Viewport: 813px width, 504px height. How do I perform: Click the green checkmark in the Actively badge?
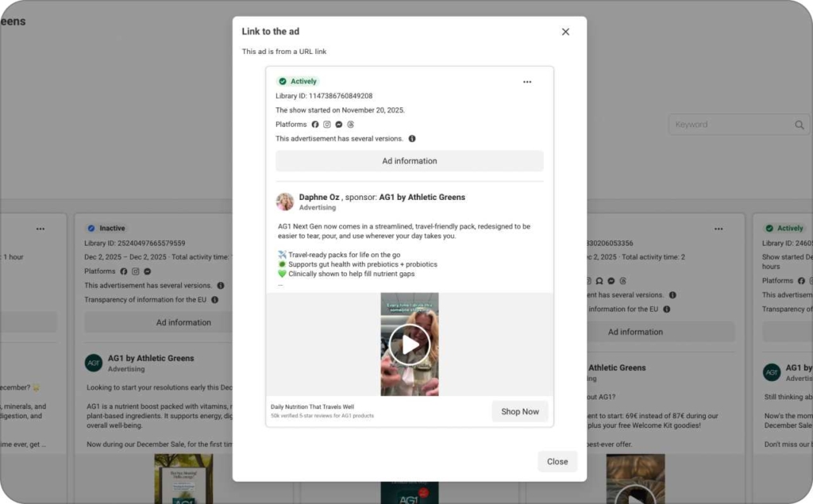(283, 81)
